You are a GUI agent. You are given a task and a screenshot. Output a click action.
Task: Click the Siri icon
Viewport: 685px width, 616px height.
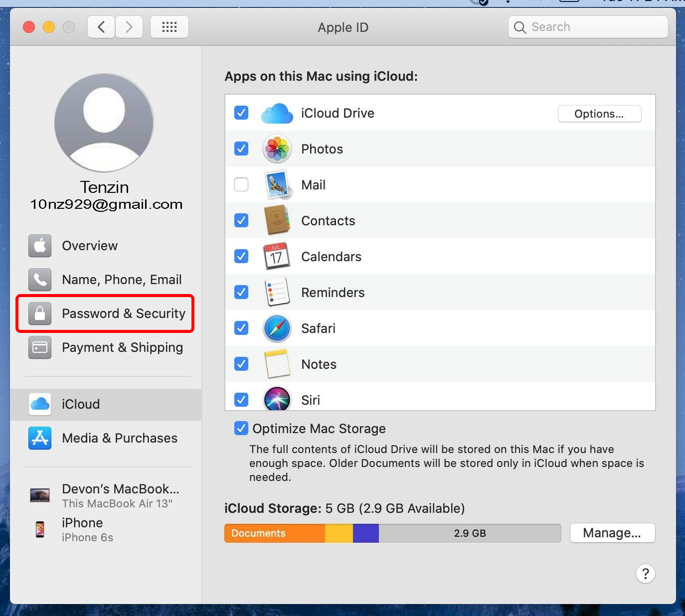277,399
